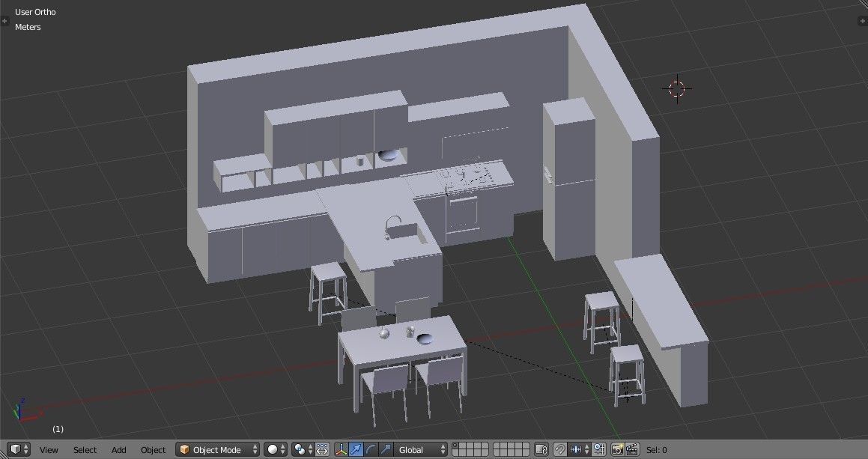Toggle snap magnet during transform

coord(560,449)
